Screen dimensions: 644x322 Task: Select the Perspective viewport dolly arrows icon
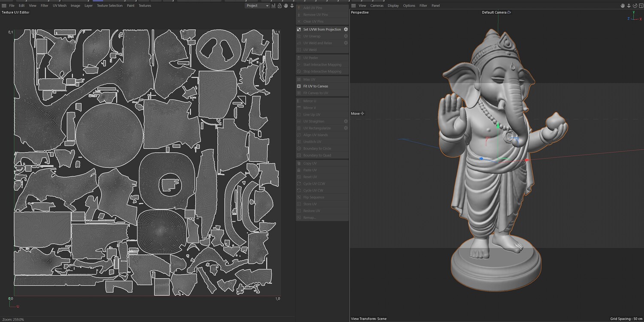pyautogui.click(x=629, y=6)
